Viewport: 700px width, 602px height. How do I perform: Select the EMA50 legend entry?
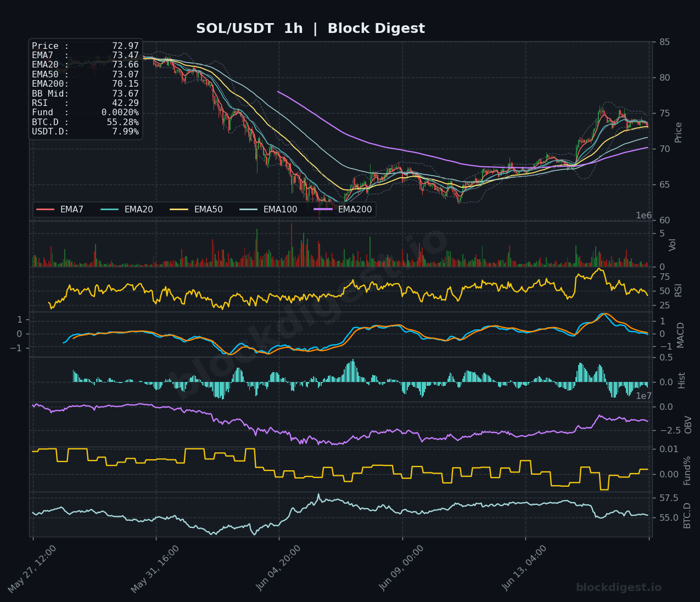[x=197, y=210]
